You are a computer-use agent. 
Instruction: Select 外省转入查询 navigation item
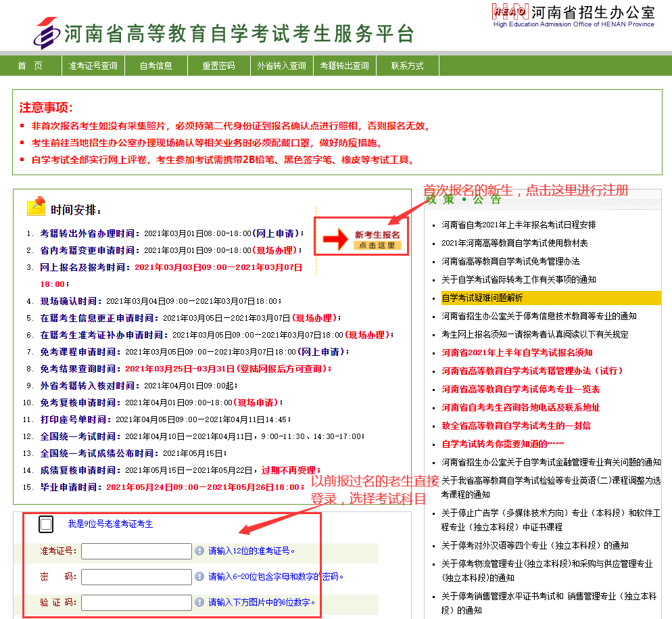pos(281,66)
